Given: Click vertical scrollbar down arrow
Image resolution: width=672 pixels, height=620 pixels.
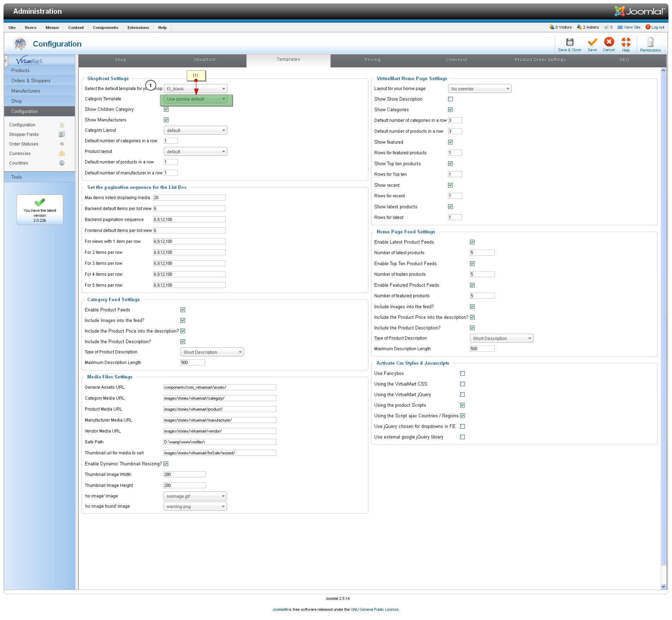Looking at the screenshot, I should (663, 587).
